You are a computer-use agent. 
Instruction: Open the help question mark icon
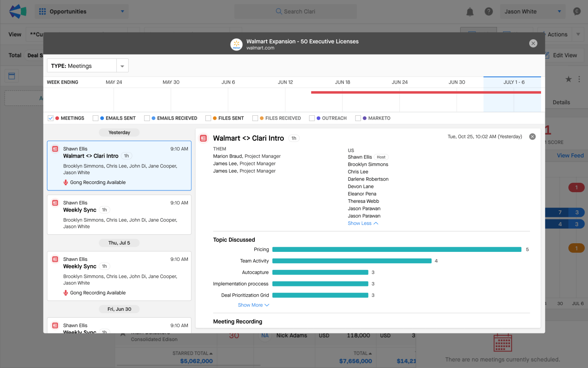(x=488, y=12)
